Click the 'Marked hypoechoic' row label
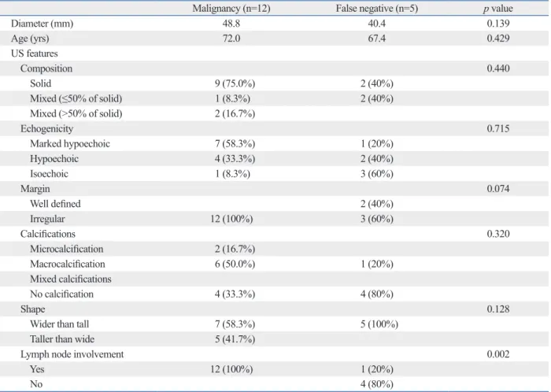551x392 pixels. pyautogui.click(x=70, y=144)
